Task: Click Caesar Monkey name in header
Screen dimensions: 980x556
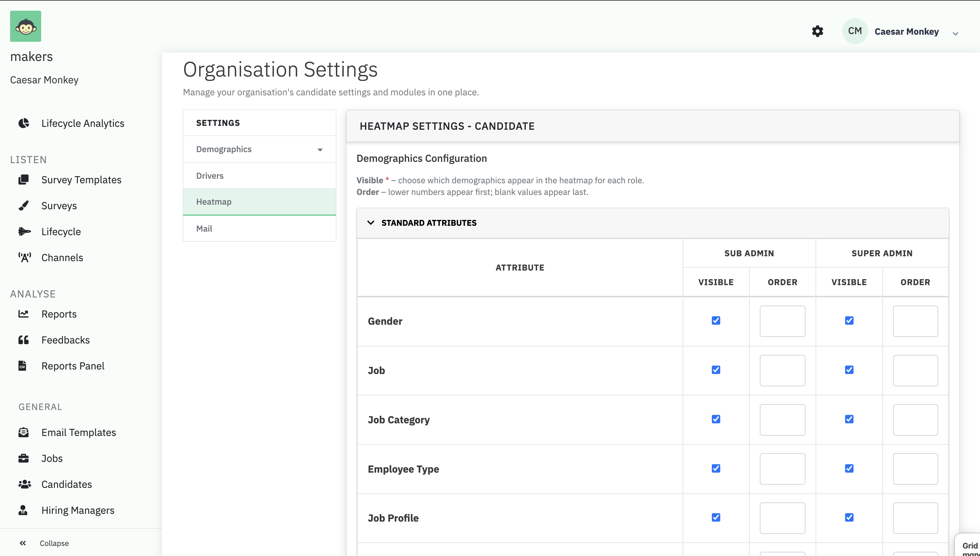Action: [x=907, y=31]
